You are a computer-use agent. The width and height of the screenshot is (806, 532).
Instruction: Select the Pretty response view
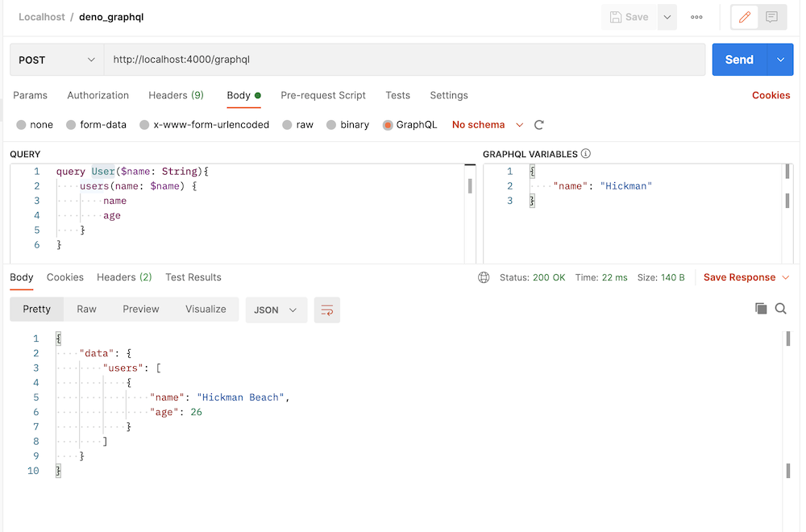tap(36, 309)
